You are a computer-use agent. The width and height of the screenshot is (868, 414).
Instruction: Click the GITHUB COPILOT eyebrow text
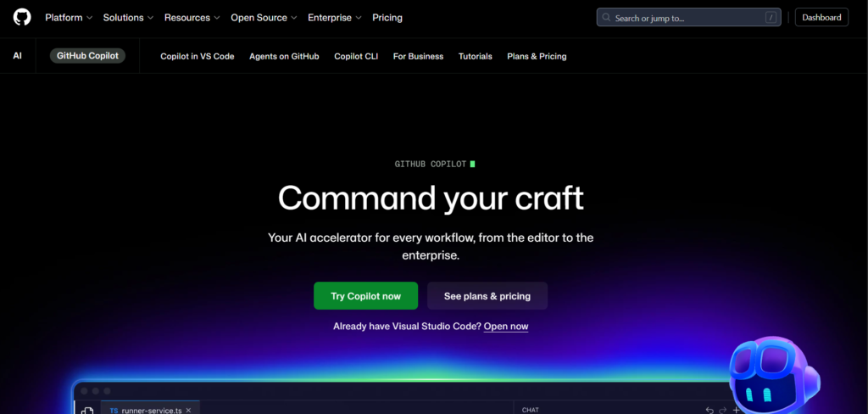tap(431, 165)
